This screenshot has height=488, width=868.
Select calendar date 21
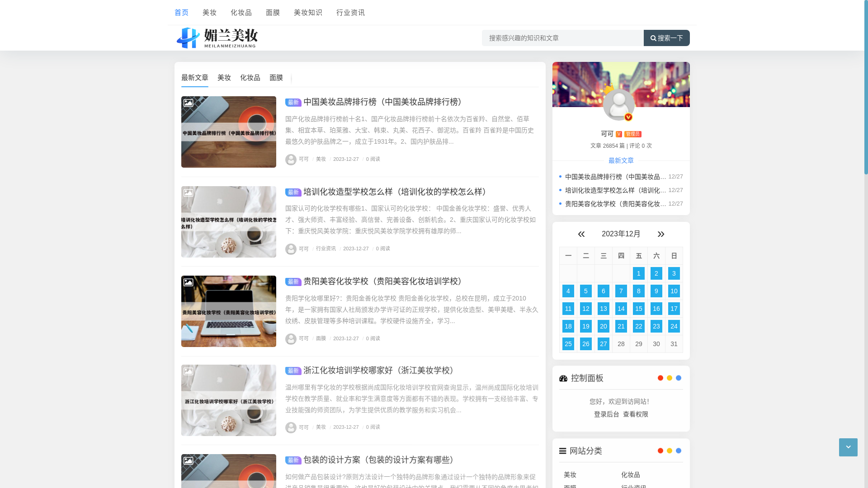point(621,326)
